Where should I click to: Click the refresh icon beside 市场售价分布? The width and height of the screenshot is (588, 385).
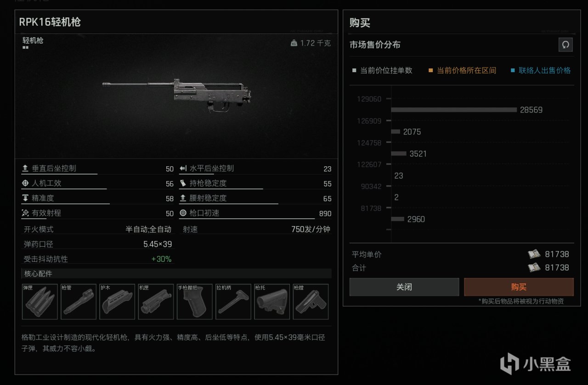565,45
